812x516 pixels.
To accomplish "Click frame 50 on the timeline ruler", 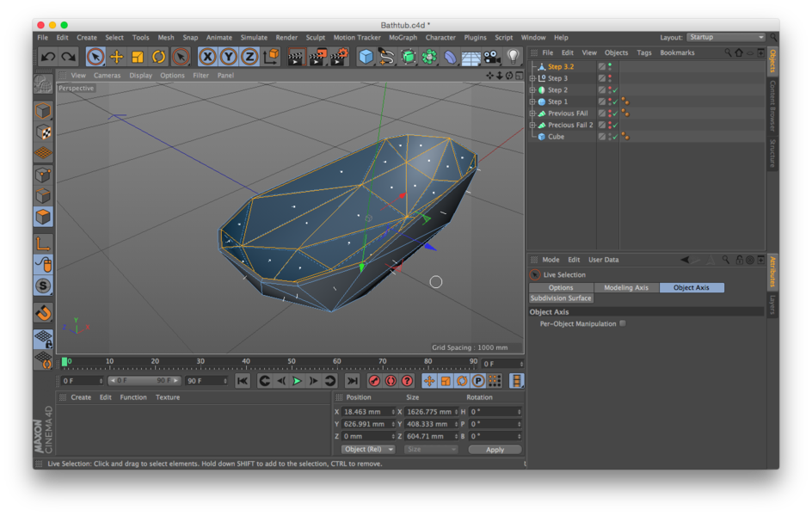I will (291, 361).
